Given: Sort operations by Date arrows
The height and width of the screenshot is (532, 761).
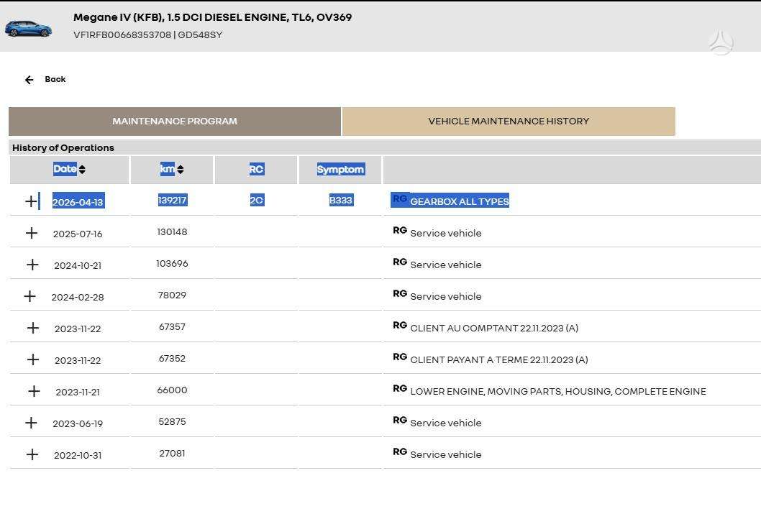Looking at the screenshot, I should [x=82, y=169].
